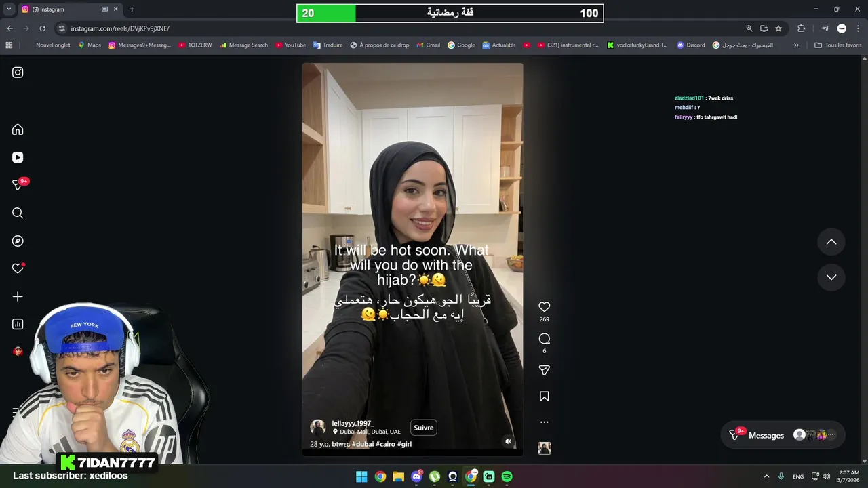Open Maps bookmark
Screen dimensions: 868x488
pyautogui.click(x=90, y=45)
